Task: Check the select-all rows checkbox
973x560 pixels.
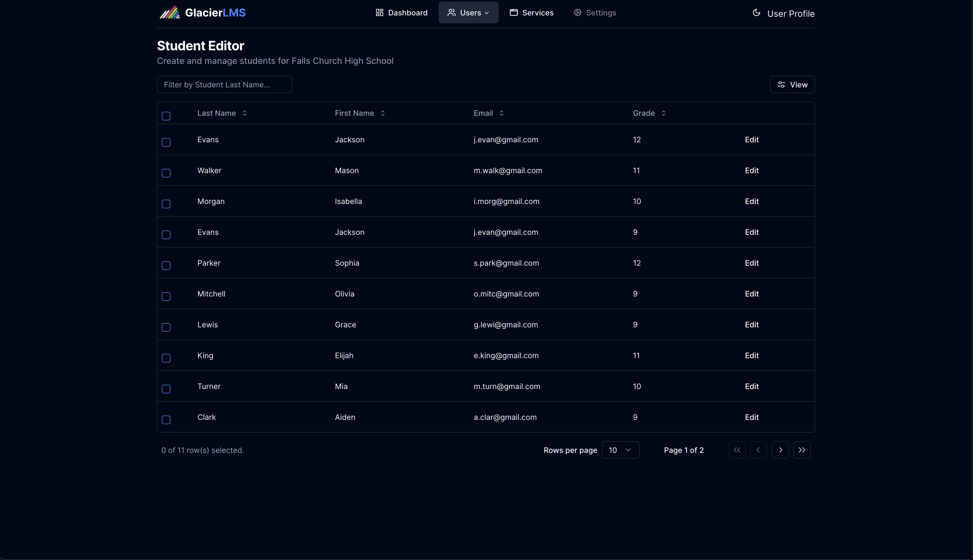Action: point(166,116)
